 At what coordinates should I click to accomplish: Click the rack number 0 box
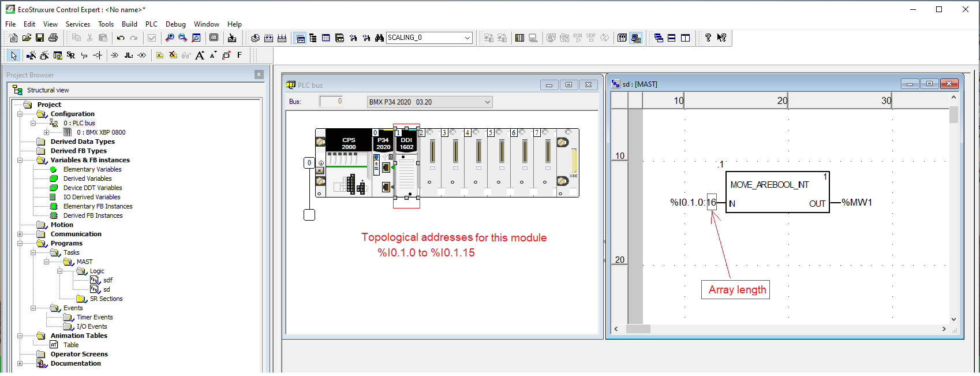309,163
